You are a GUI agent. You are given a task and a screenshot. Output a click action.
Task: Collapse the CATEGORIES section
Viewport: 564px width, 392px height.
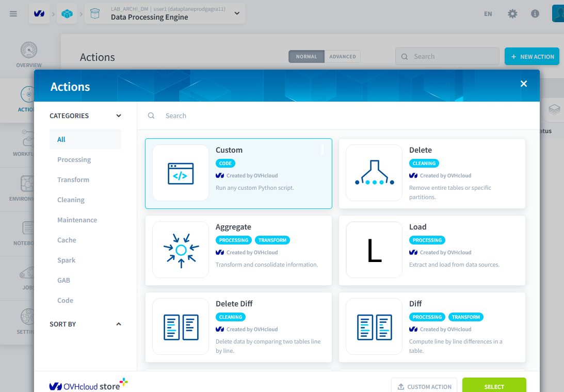point(119,116)
